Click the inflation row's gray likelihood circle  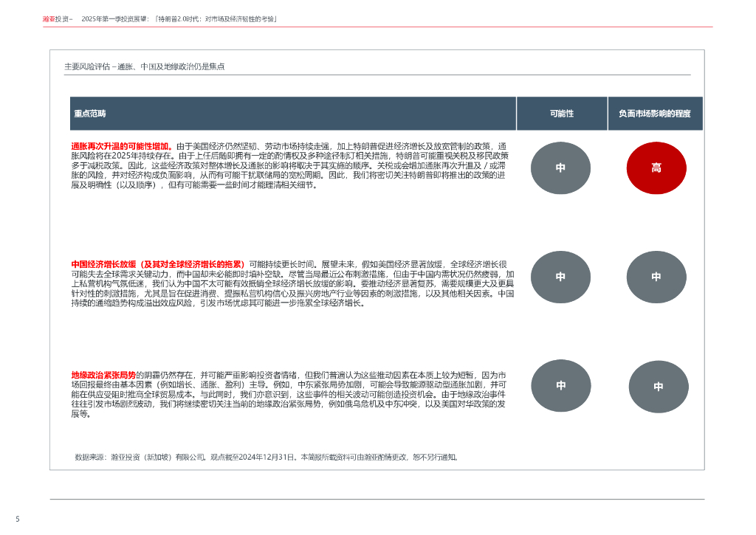pos(560,168)
